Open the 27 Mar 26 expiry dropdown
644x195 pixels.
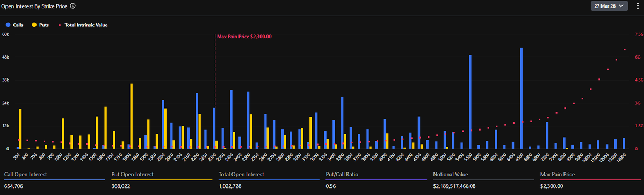pyautogui.click(x=609, y=6)
